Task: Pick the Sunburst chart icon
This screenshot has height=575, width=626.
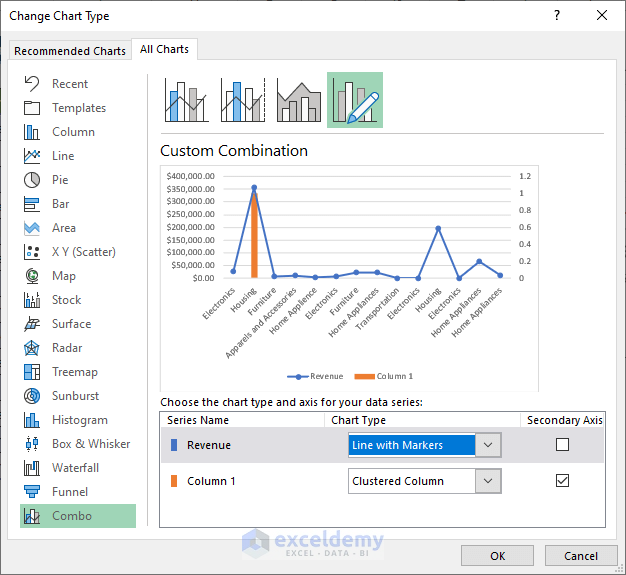Action: tap(32, 396)
